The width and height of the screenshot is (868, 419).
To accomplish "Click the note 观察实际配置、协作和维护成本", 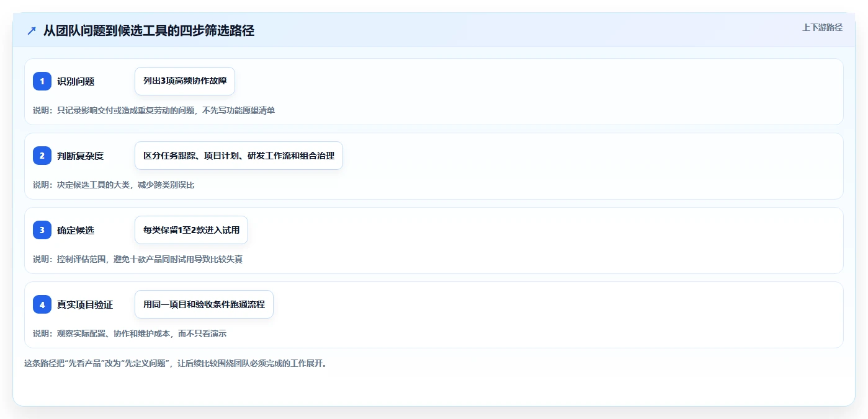I will click(130, 333).
